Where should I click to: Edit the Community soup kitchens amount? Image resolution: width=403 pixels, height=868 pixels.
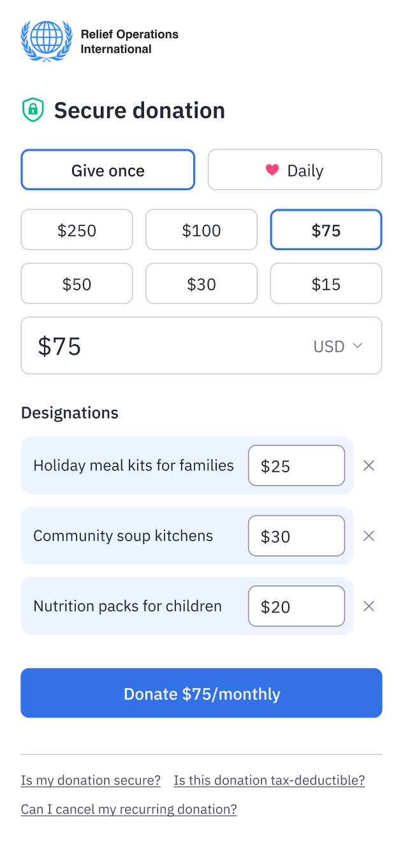tap(297, 536)
